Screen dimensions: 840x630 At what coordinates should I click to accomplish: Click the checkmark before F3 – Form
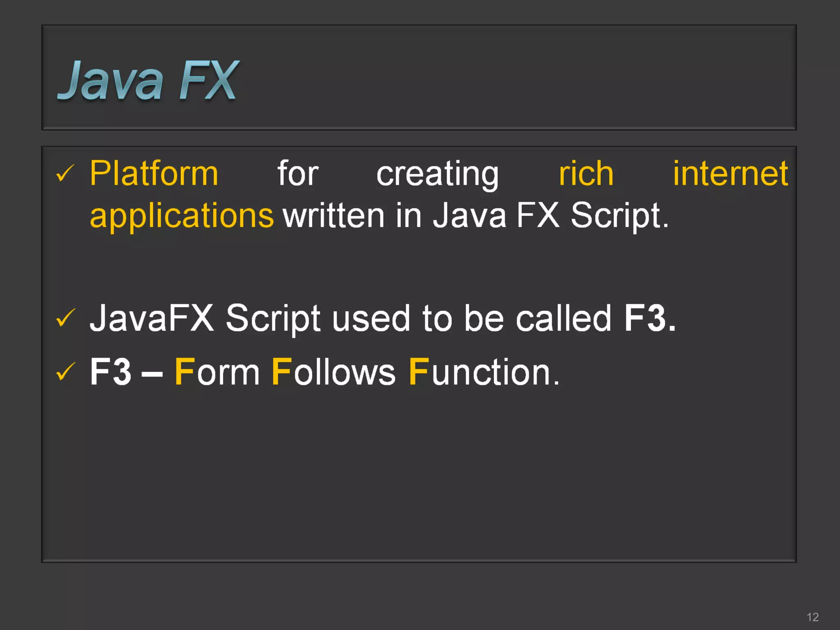65,372
